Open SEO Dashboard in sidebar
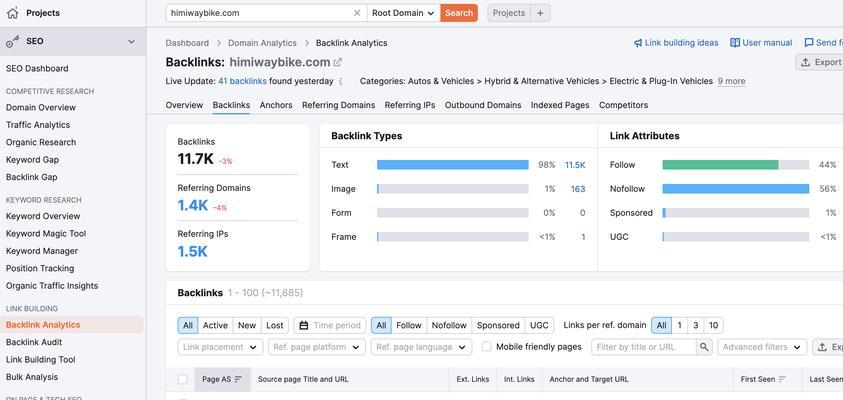Viewport: 843px width, 400px height. tap(37, 69)
